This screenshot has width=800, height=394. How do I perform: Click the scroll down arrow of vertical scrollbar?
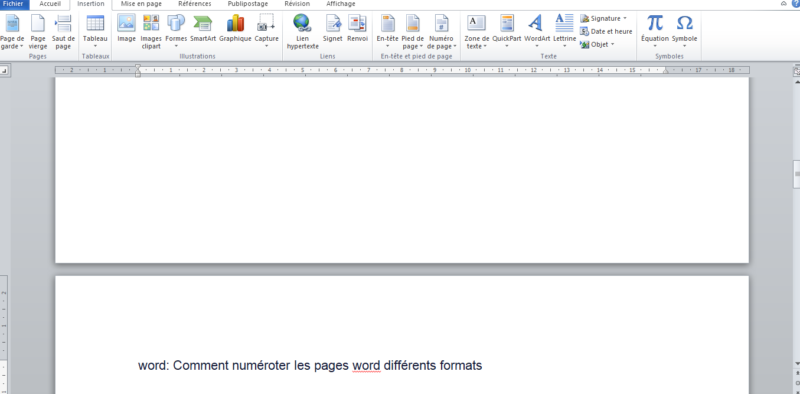(x=797, y=363)
